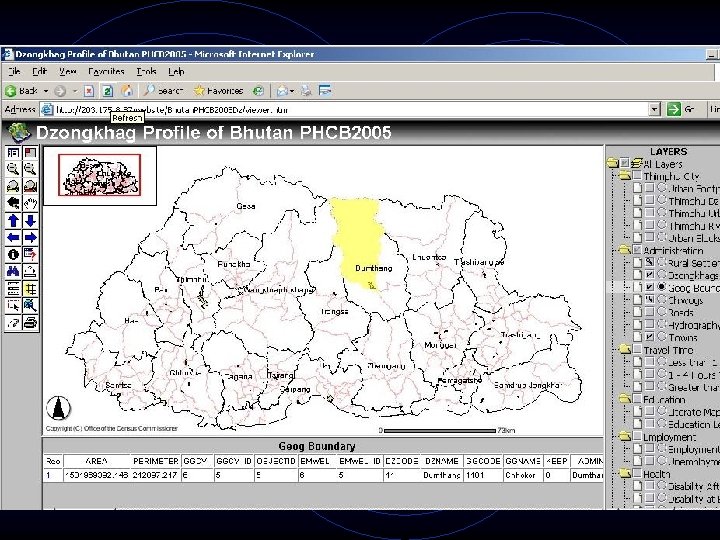Click the overview map thumbnail
This screenshot has height=540, width=720.
[x=100, y=175]
